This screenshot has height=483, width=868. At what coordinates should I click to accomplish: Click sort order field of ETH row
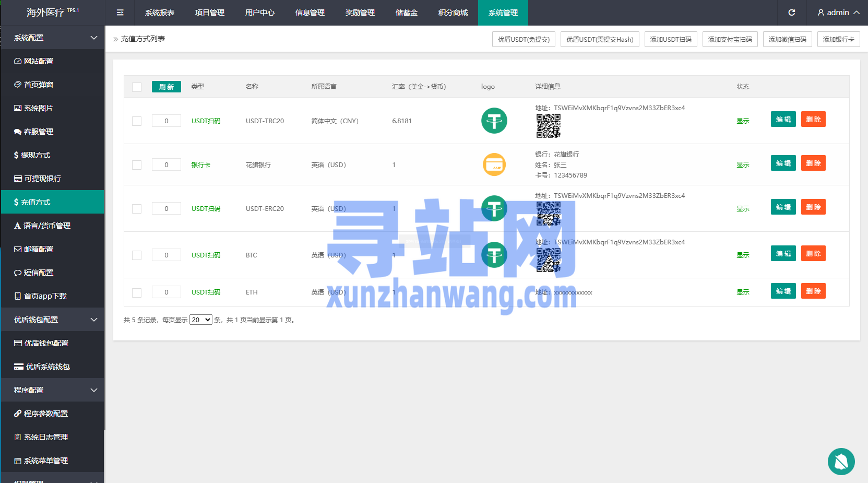coord(167,292)
